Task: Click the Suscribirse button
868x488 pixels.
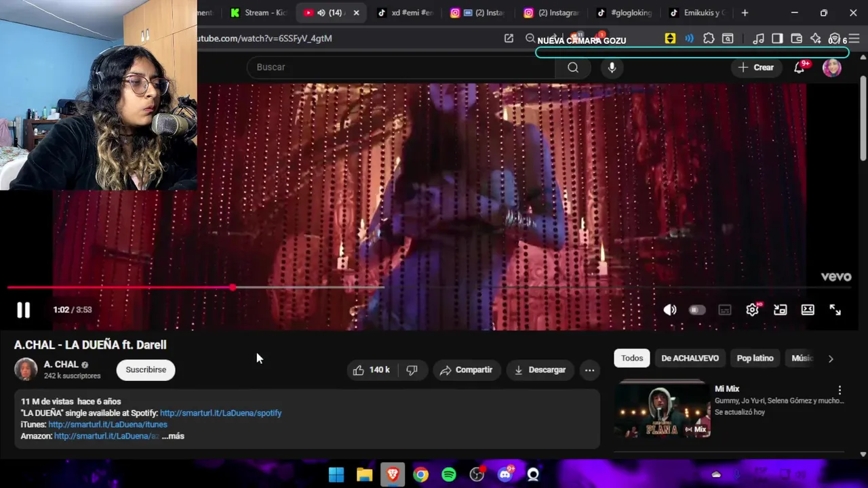Action: pyautogui.click(x=146, y=370)
